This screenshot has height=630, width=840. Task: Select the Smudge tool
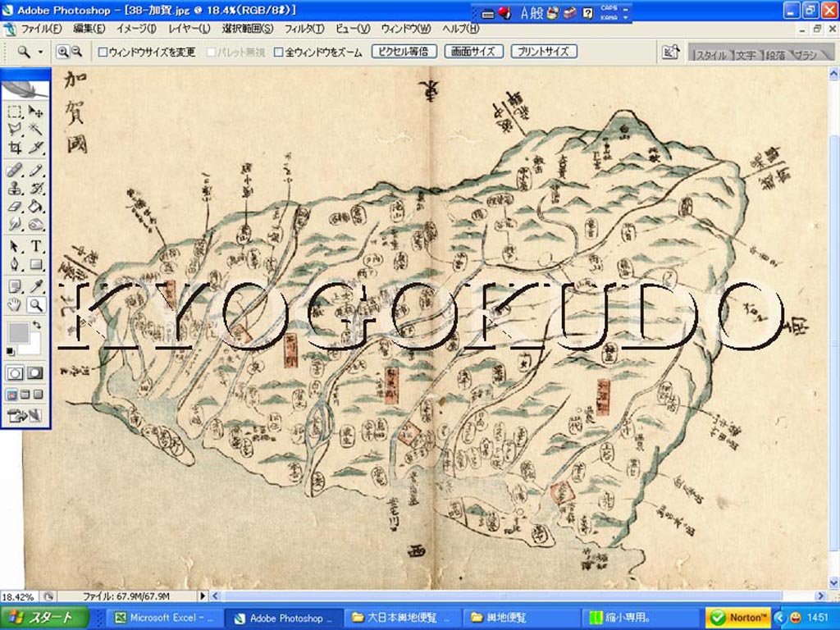[15, 224]
